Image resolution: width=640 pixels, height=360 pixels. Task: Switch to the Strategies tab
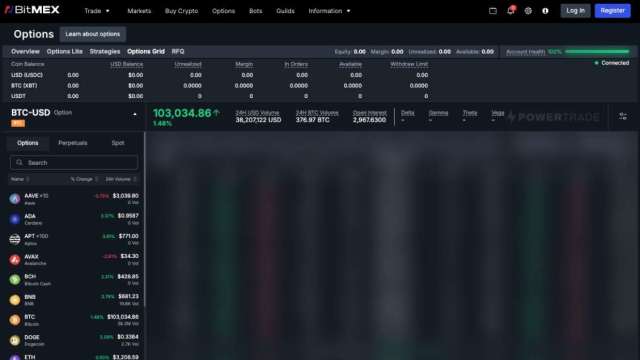[x=105, y=51]
